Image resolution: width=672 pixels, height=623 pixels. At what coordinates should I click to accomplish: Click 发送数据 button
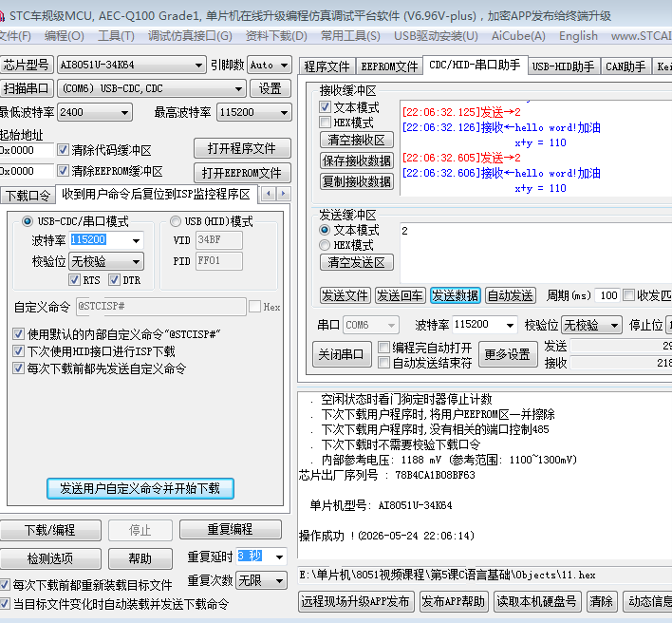[x=456, y=295]
